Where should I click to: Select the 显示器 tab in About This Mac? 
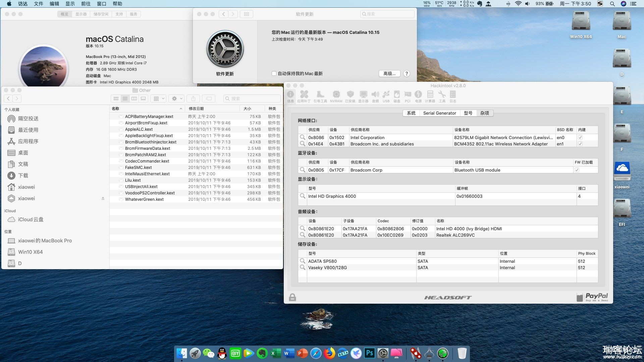pyautogui.click(x=81, y=14)
